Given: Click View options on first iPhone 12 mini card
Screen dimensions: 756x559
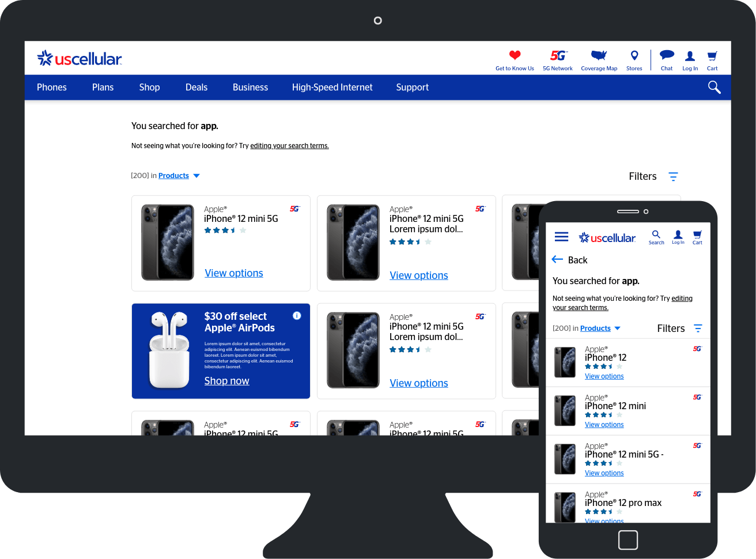Looking at the screenshot, I should pos(234,273).
